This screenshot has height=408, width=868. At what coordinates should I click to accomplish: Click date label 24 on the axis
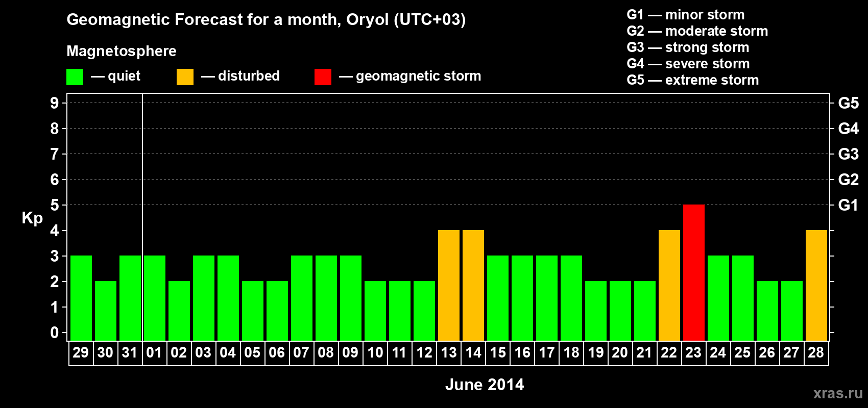coord(718,353)
